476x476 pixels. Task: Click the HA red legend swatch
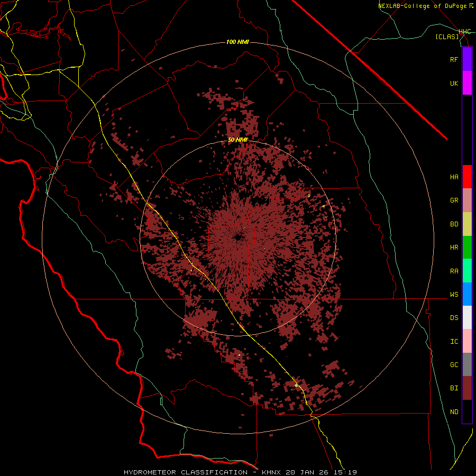click(x=467, y=177)
